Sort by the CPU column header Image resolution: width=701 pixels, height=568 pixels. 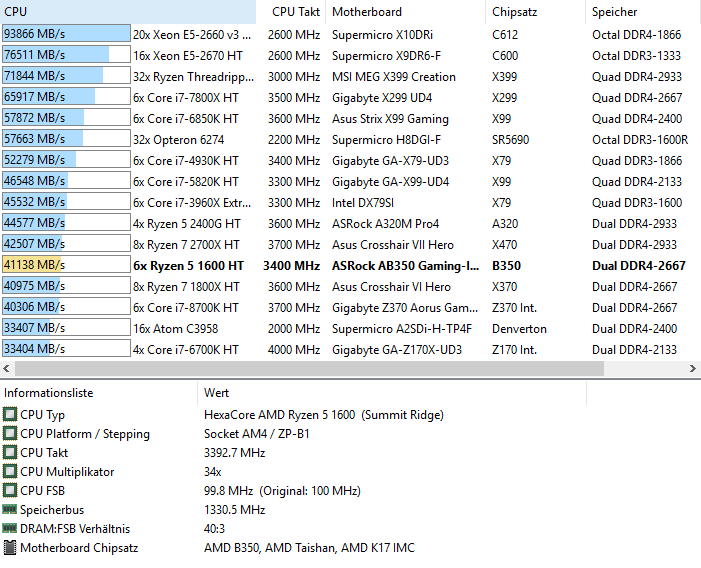(128, 12)
